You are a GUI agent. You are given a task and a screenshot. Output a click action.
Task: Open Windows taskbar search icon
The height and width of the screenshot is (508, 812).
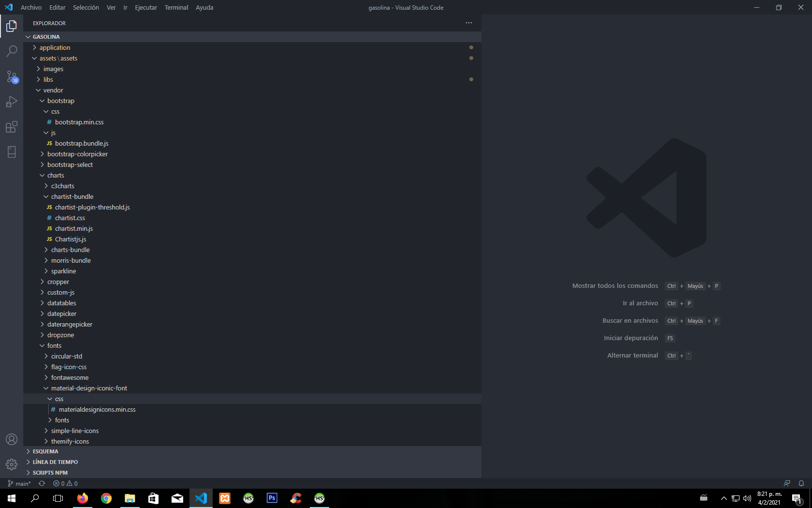(x=35, y=498)
